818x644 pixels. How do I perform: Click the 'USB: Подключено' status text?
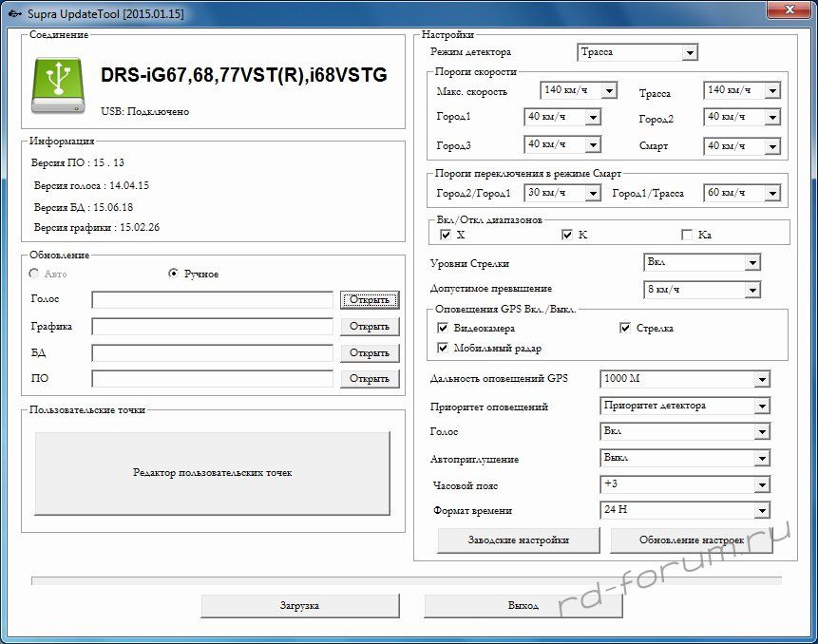point(145,111)
